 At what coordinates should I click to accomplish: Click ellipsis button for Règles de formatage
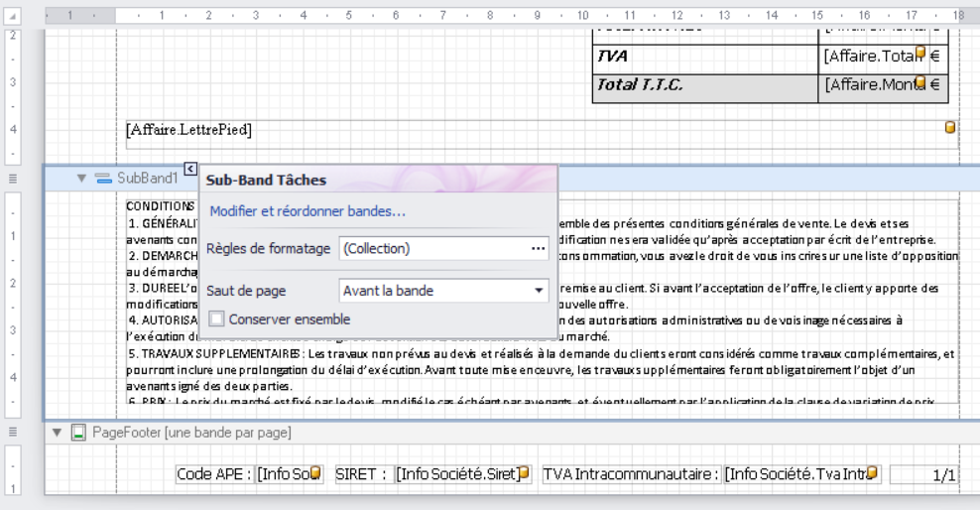coord(539,249)
